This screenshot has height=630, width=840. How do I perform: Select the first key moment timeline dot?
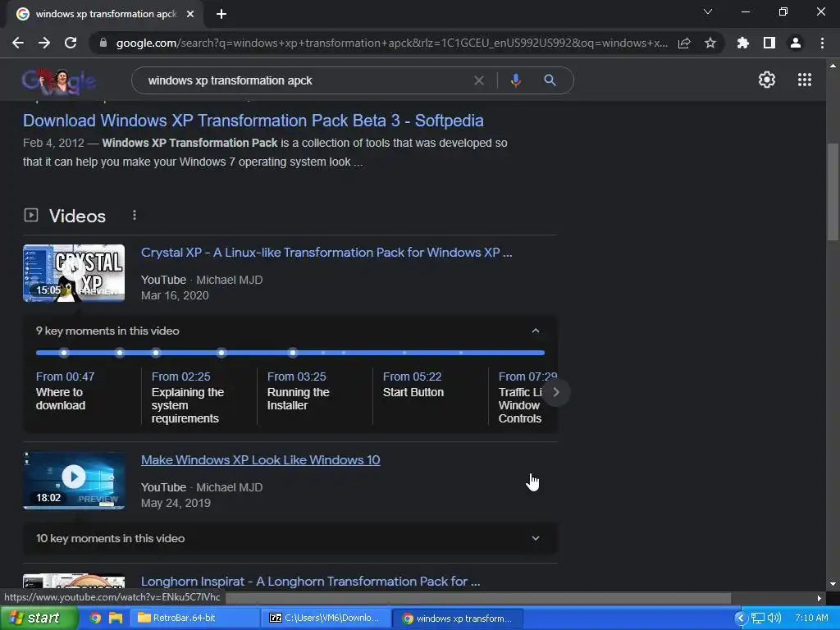coord(64,353)
